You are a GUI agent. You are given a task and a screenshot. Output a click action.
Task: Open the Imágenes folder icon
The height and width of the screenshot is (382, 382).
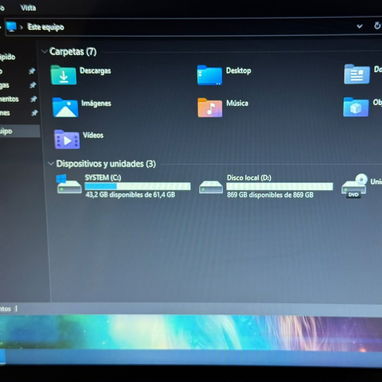point(65,107)
